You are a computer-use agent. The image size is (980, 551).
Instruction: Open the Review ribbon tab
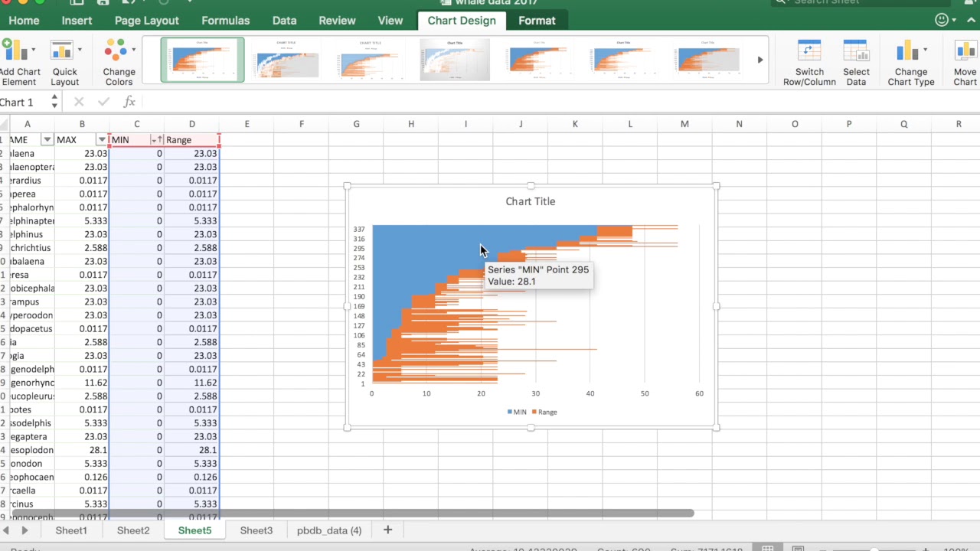pyautogui.click(x=337, y=21)
